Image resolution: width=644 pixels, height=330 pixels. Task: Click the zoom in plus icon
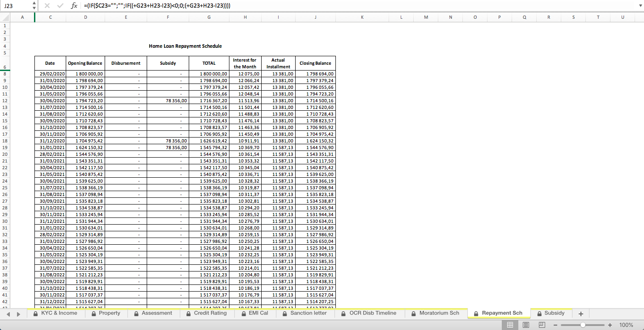(610, 325)
